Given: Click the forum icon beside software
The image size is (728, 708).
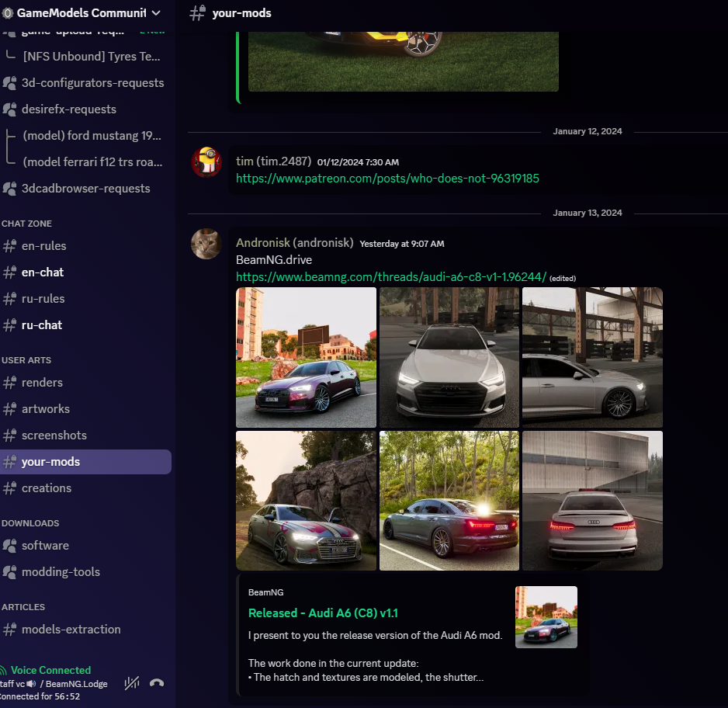Looking at the screenshot, I should point(9,546).
